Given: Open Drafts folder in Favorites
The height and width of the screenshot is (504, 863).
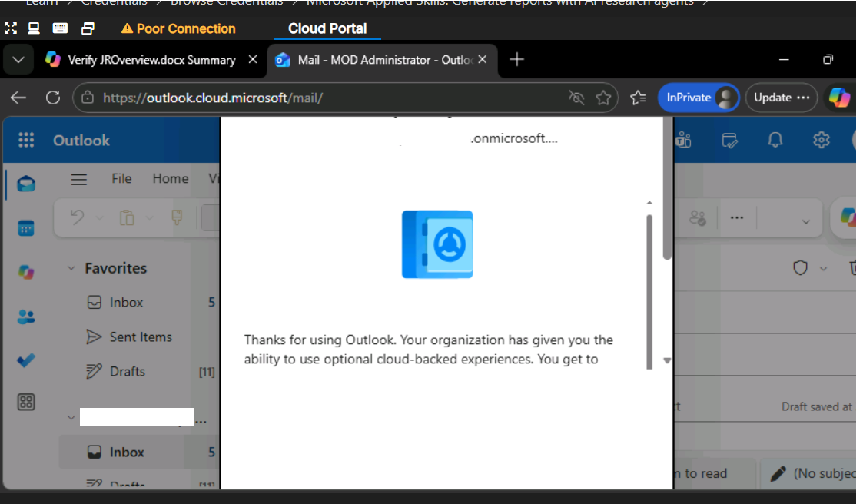Looking at the screenshot, I should pos(127,371).
